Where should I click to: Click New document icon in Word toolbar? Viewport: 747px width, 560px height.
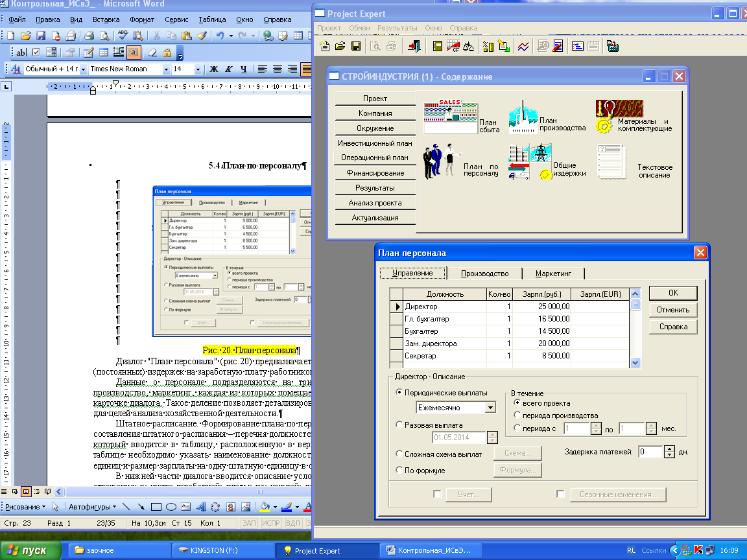click(x=11, y=36)
